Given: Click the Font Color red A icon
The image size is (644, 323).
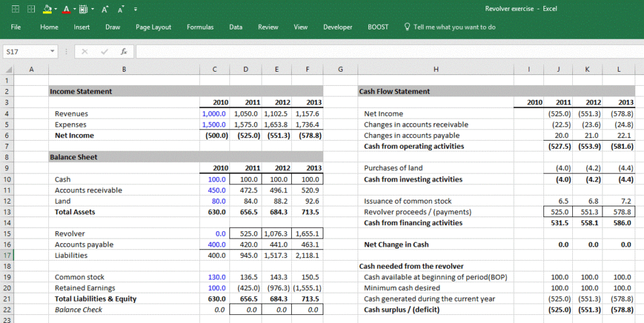Looking at the screenshot, I should click(66, 9).
